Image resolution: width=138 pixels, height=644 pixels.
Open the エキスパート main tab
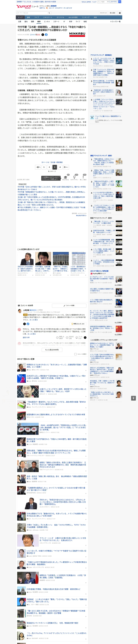pyautogui.click(x=48, y=17)
